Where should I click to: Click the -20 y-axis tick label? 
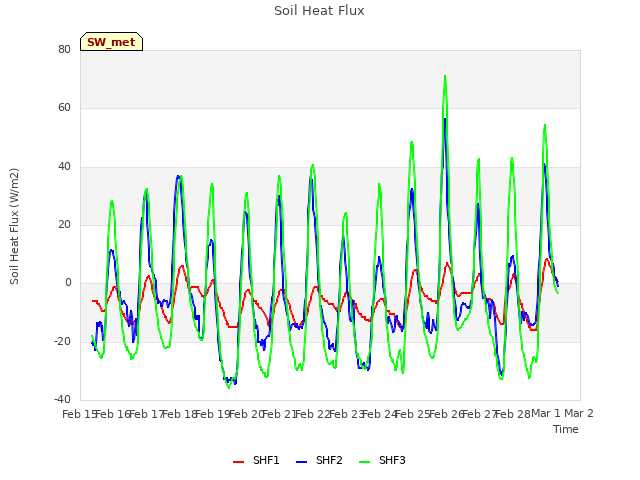pos(62,342)
